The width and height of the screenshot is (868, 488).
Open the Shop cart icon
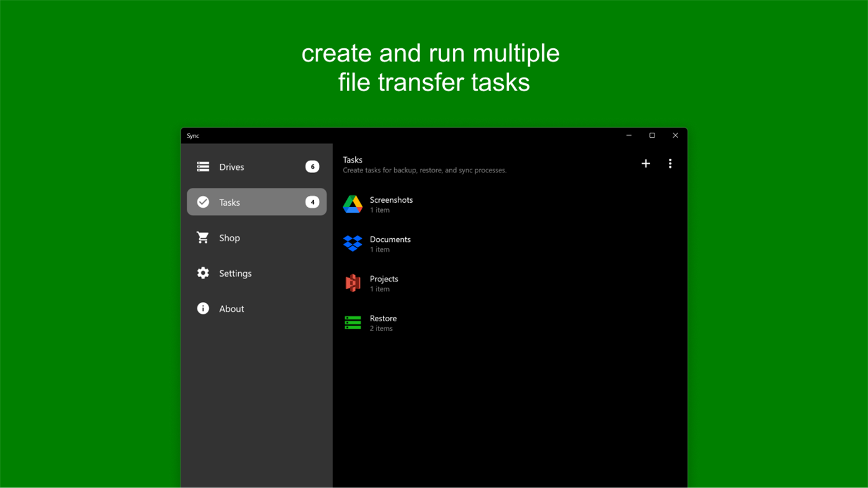coord(203,237)
